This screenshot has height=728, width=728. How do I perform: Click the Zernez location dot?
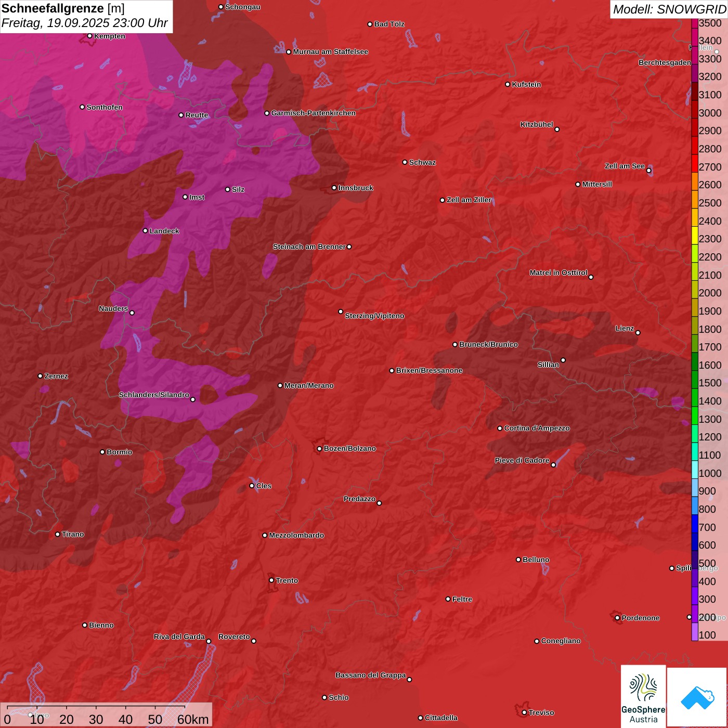point(40,376)
